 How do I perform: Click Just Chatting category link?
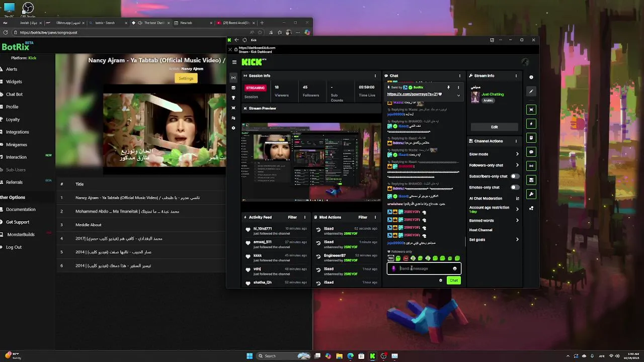493,95
